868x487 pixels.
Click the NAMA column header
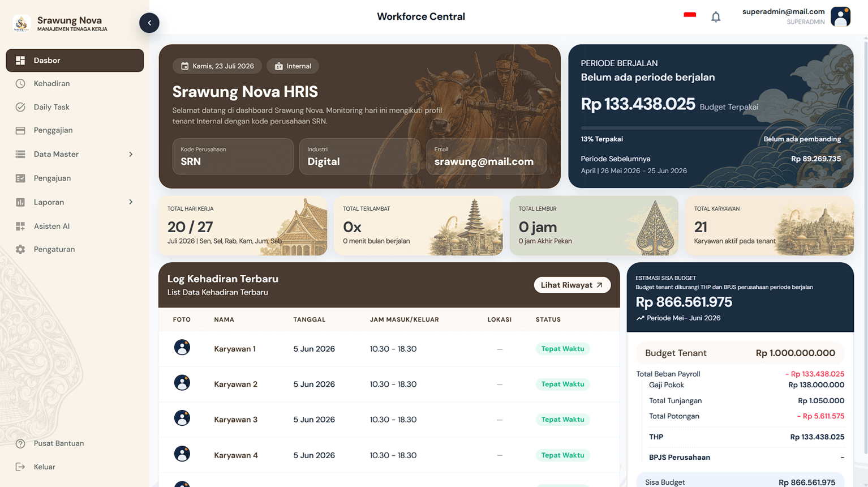224,320
